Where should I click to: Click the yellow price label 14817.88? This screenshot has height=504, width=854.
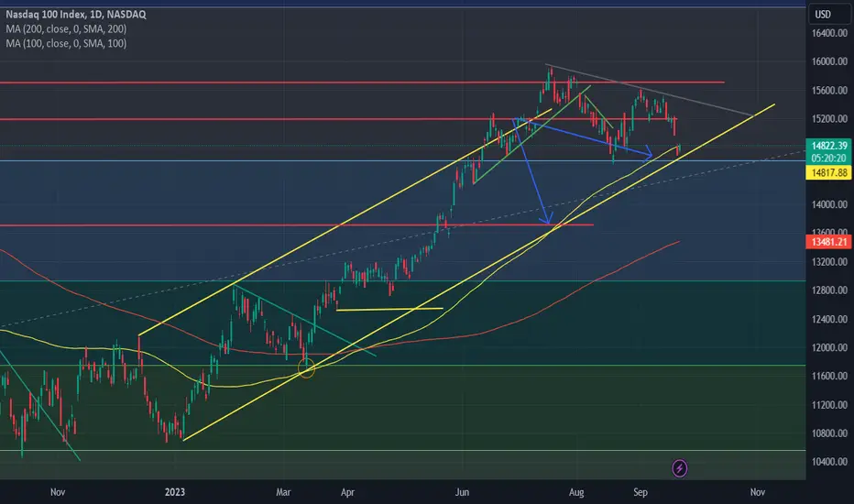[x=829, y=172]
